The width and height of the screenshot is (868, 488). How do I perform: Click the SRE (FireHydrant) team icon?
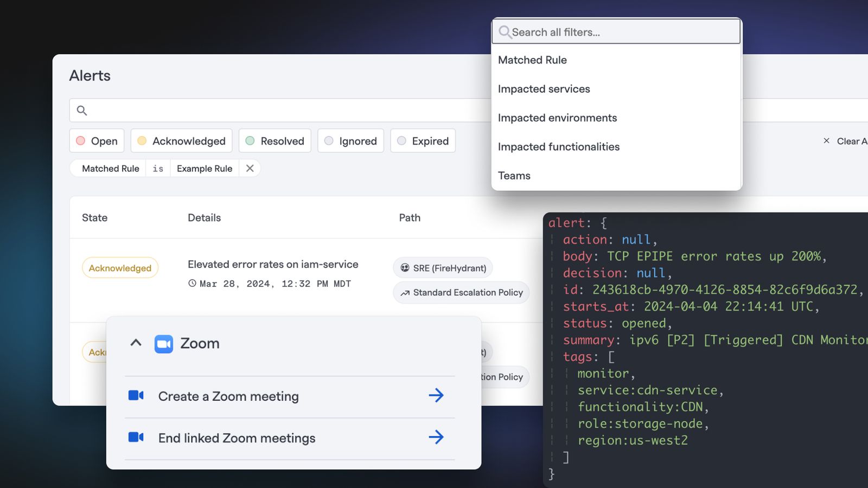(x=405, y=268)
